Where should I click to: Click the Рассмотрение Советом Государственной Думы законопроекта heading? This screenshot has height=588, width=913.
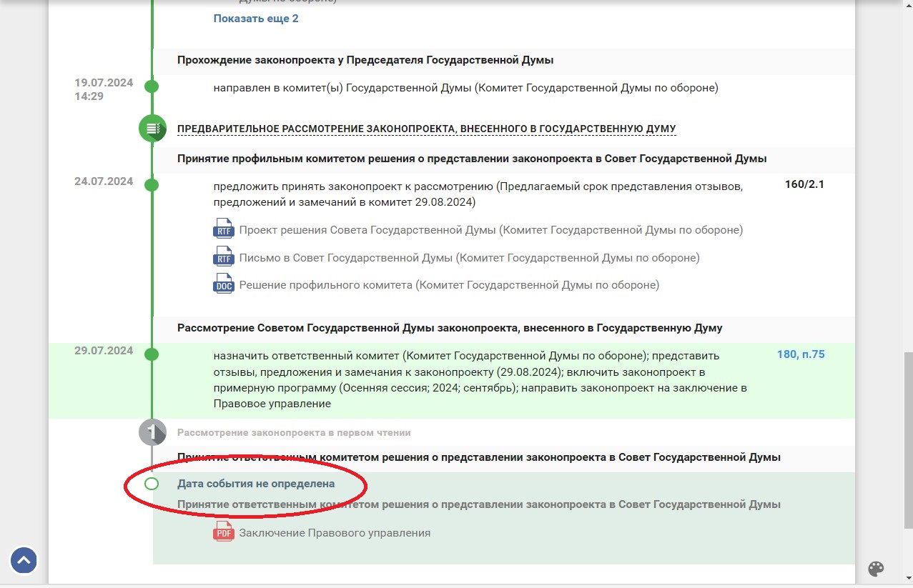click(x=450, y=328)
